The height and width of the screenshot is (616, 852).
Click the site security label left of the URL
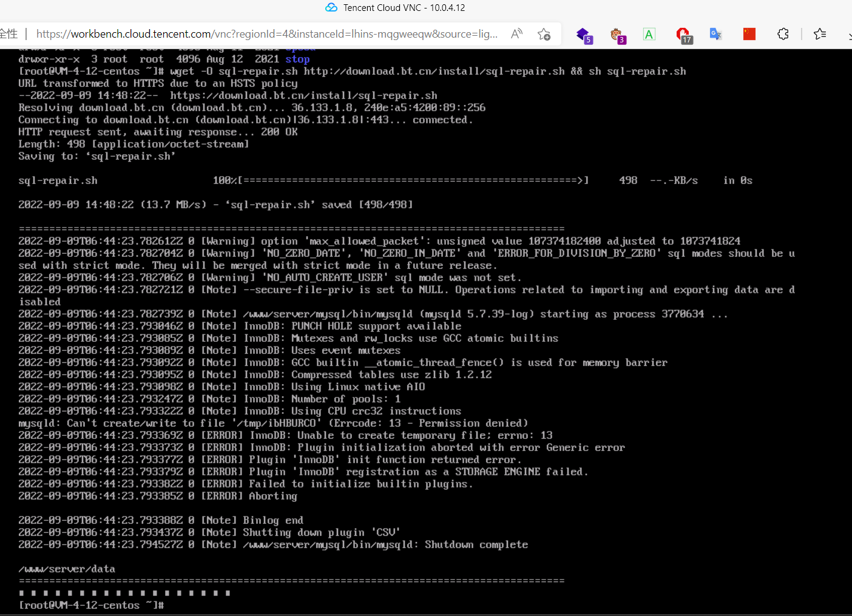(x=8, y=34)
